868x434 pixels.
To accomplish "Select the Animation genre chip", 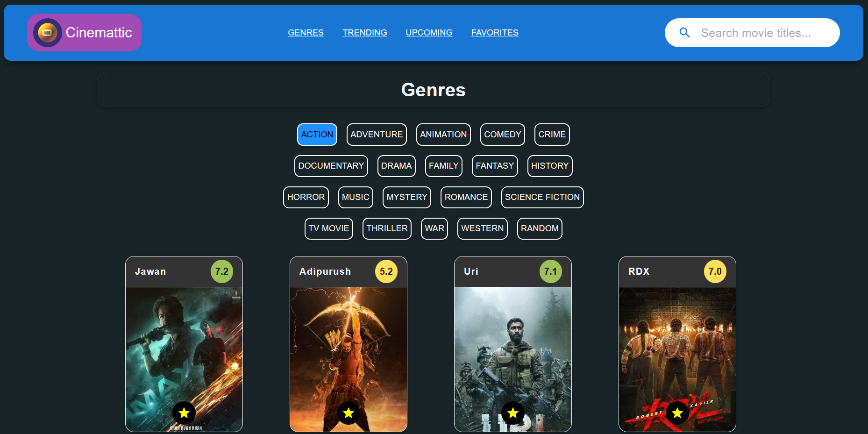I will pos(443,135).
